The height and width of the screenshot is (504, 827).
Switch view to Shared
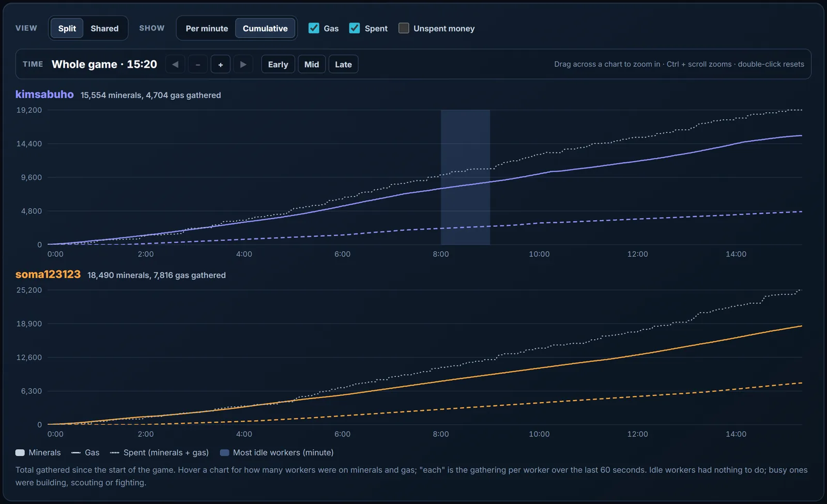click(x=104, y=28)
